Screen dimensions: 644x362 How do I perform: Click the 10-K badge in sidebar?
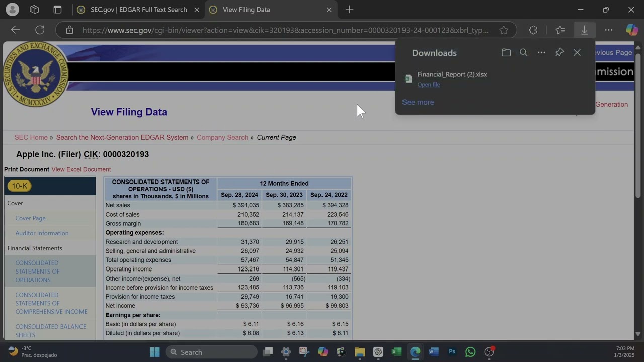[x=19, y=186]
